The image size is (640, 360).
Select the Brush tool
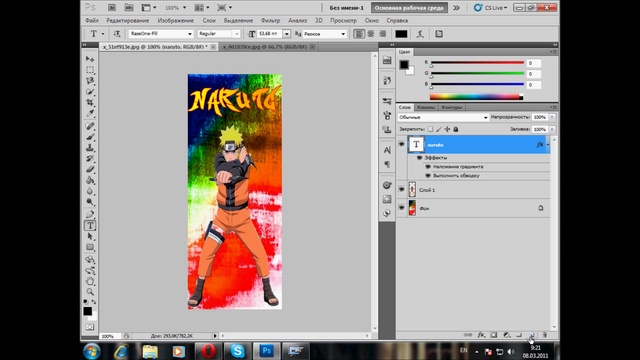point(90,137)
